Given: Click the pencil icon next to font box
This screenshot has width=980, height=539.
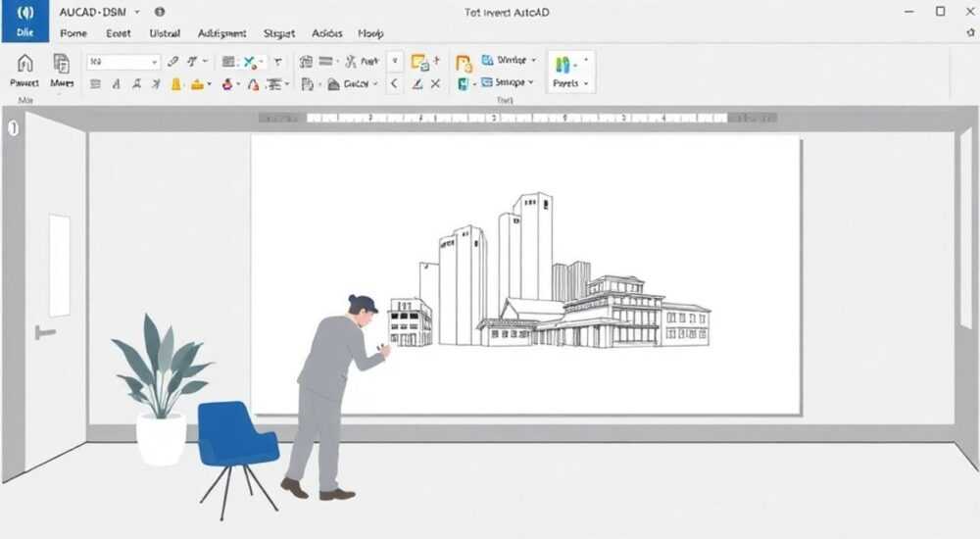Looking at the screenshot, I should click(173, 62).
